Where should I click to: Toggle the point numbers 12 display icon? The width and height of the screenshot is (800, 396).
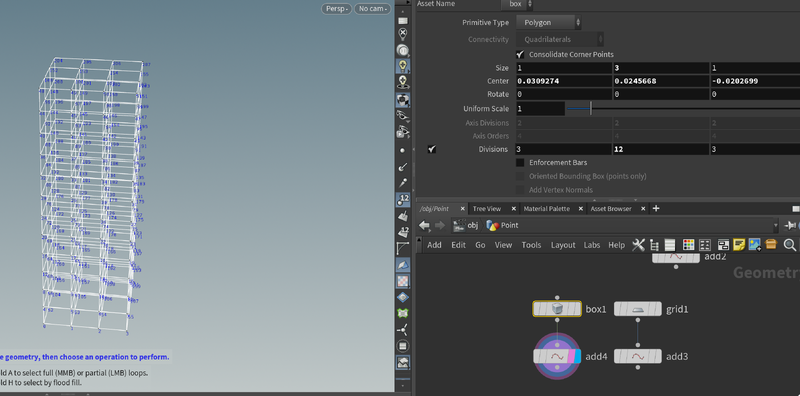pos(403,200)
